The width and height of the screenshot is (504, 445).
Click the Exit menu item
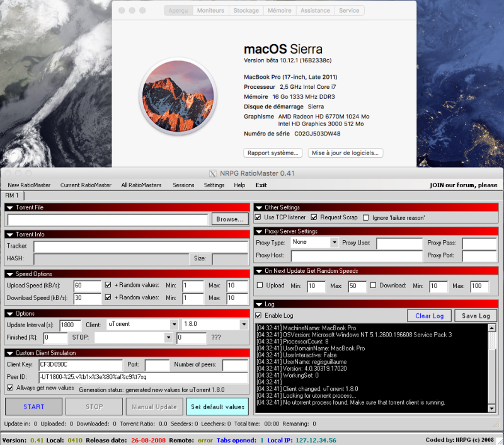click(x=261, y=185)
